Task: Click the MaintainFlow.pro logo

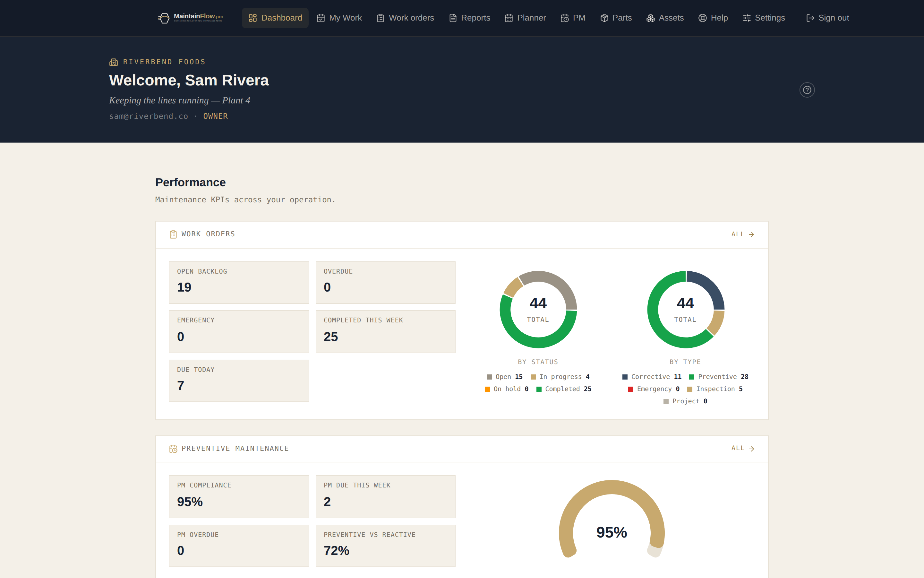Action: tap(191, 18)
